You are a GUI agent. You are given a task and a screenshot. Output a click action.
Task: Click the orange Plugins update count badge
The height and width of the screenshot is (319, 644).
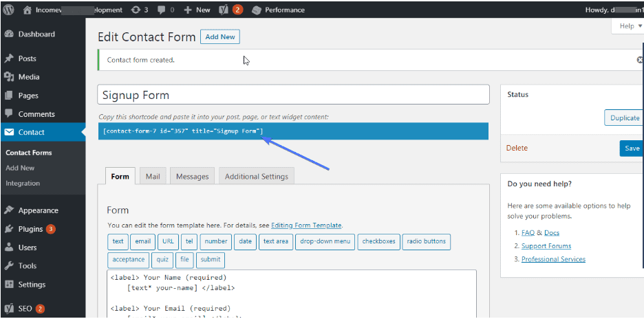(50, 229)
